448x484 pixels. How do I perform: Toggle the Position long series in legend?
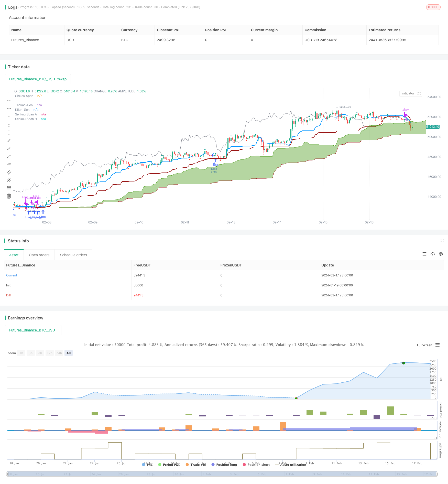point(224,465)
